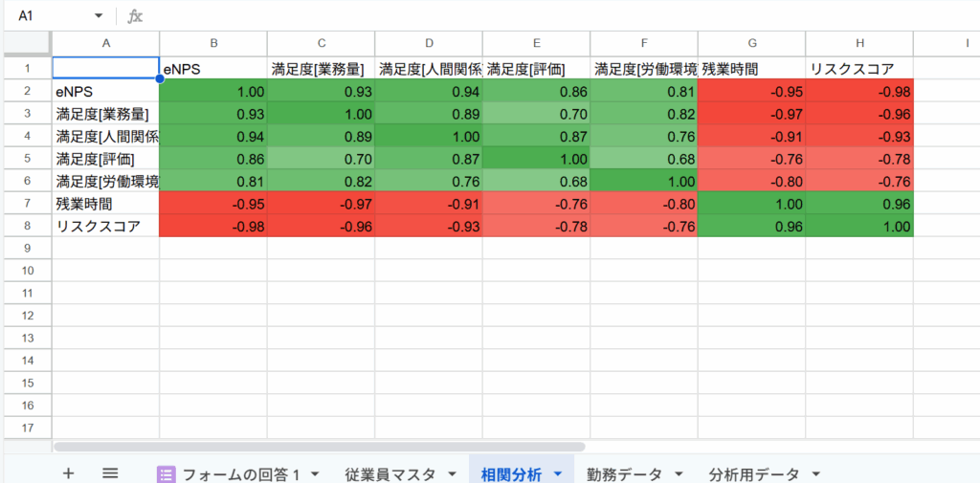This screenshot has width=980, height=483.
Task: Click cell E1 満足度[評価]
Action: (536, 68)
